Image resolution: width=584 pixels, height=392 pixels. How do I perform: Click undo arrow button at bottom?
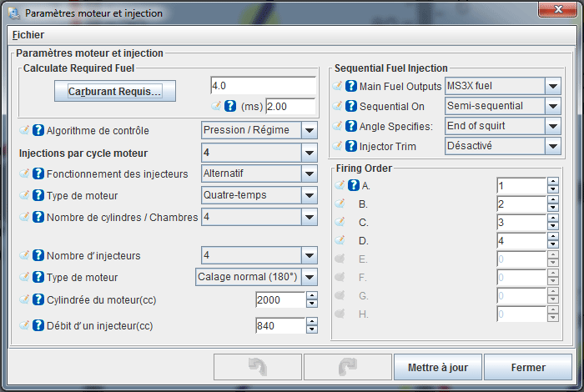256,368
